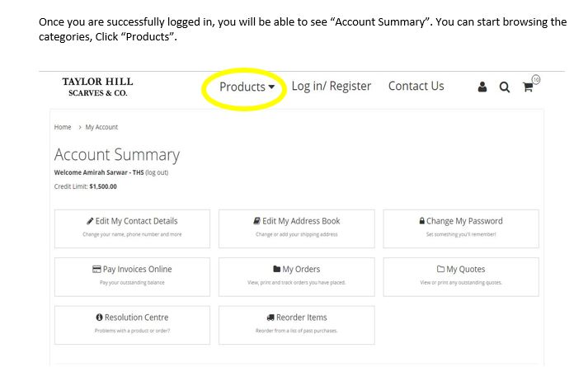Click the truck icon beside Reorder Items

click(270, 318)
